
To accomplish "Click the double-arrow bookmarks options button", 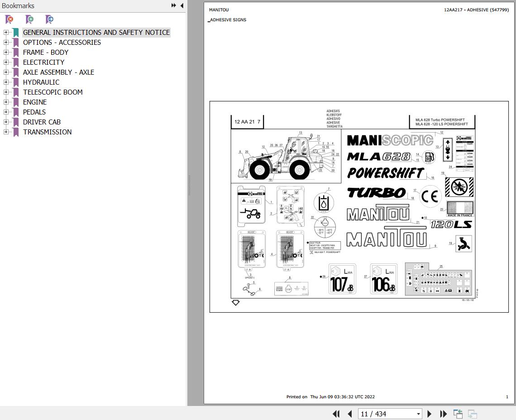I will [x=173, y=5].
